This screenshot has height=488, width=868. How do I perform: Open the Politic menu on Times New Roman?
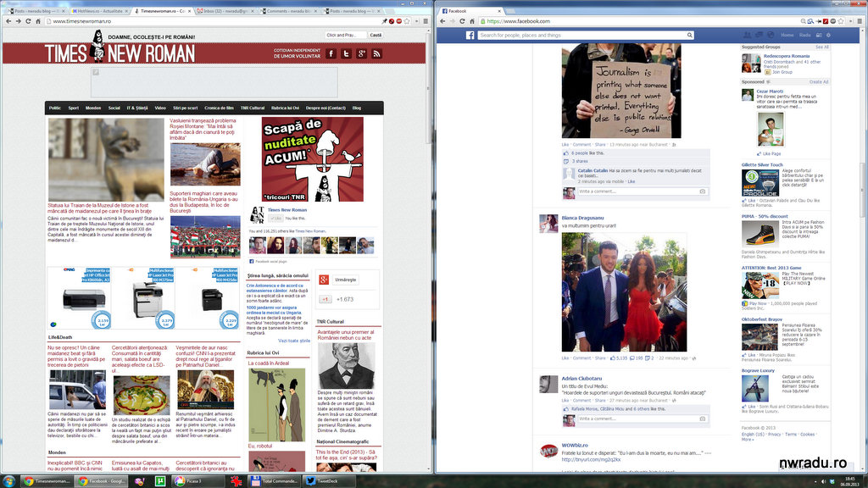(55, 108)
